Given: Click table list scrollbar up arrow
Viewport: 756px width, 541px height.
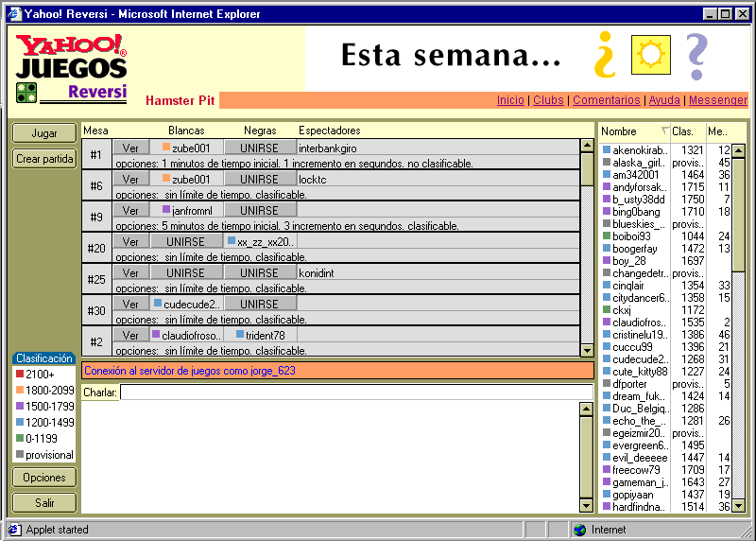Looking at the screenshot, I should [587, 146].
